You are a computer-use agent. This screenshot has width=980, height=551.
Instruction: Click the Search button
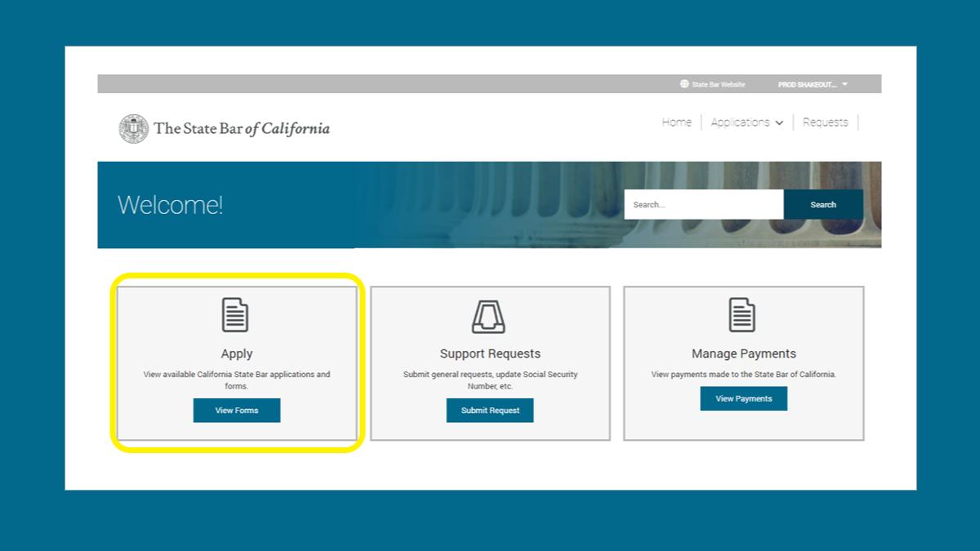point(823,205)
